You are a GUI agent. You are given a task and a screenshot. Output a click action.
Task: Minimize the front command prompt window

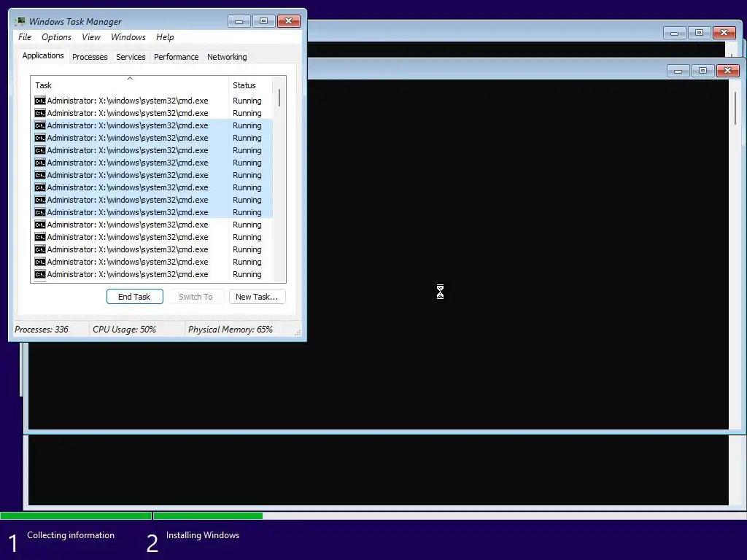(x=678, y=71)
